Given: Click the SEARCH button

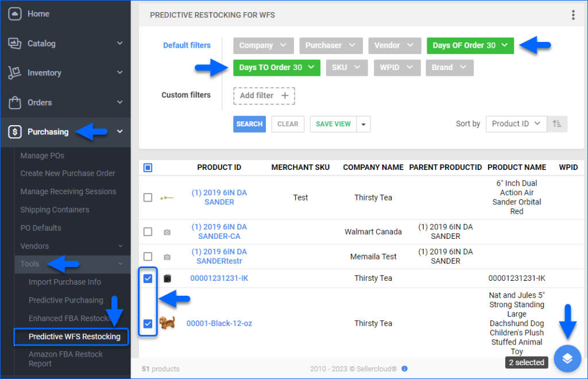Looking at the screenshot, I should 249,123.
